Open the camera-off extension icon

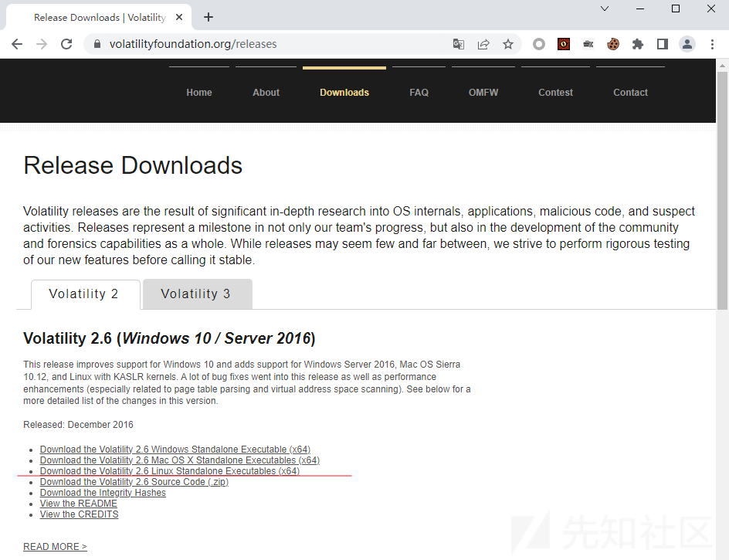[x=588, y=44]
